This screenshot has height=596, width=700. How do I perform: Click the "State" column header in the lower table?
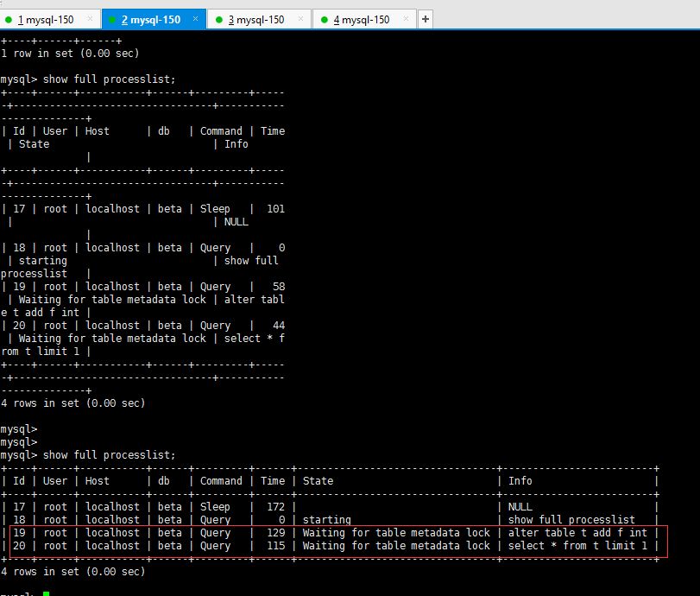(318, 481)
